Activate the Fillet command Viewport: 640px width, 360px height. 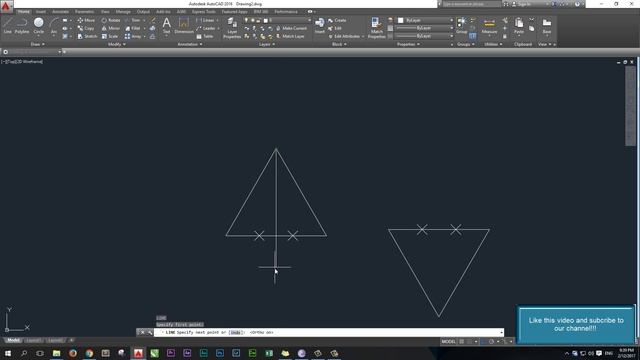click(133, 28)
